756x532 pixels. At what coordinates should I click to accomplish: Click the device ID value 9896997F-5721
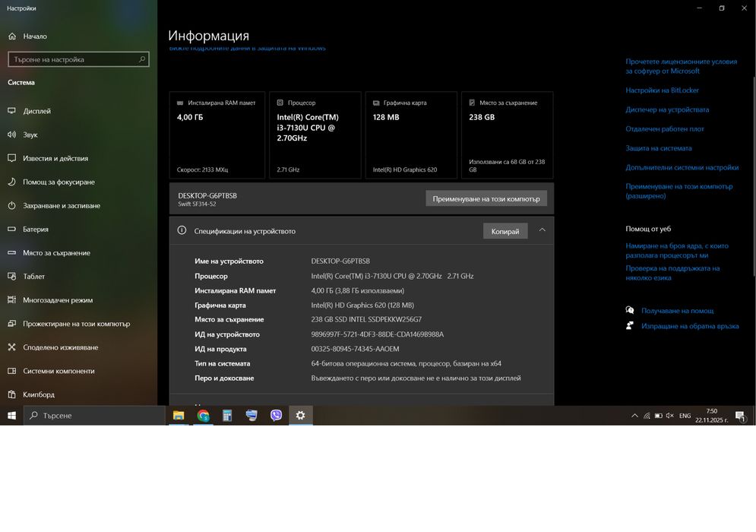pyautogui.click(x=377, y=334)
